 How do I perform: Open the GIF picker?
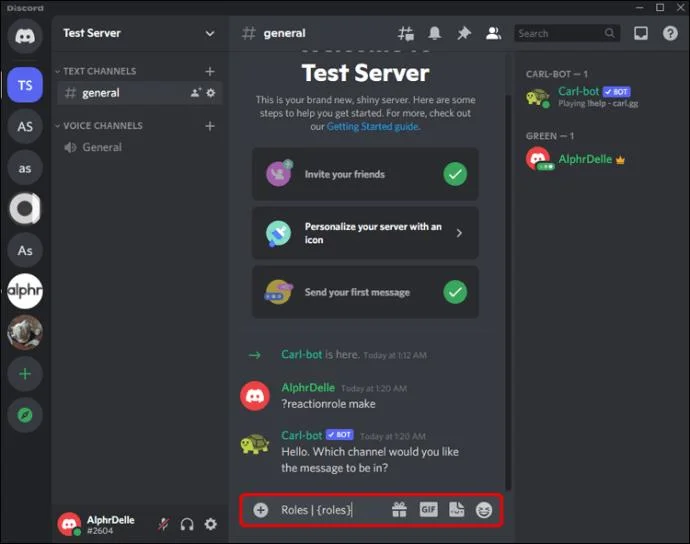tap(428, 510)
